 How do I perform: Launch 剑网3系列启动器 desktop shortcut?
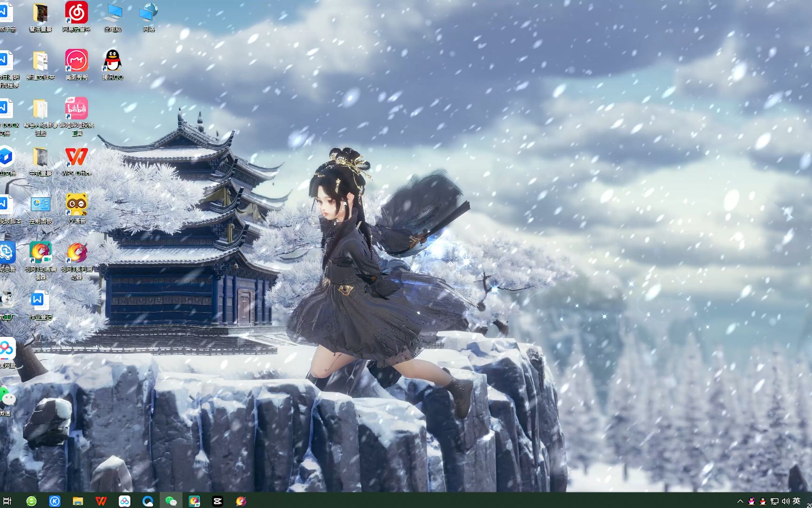pos(77,261)
